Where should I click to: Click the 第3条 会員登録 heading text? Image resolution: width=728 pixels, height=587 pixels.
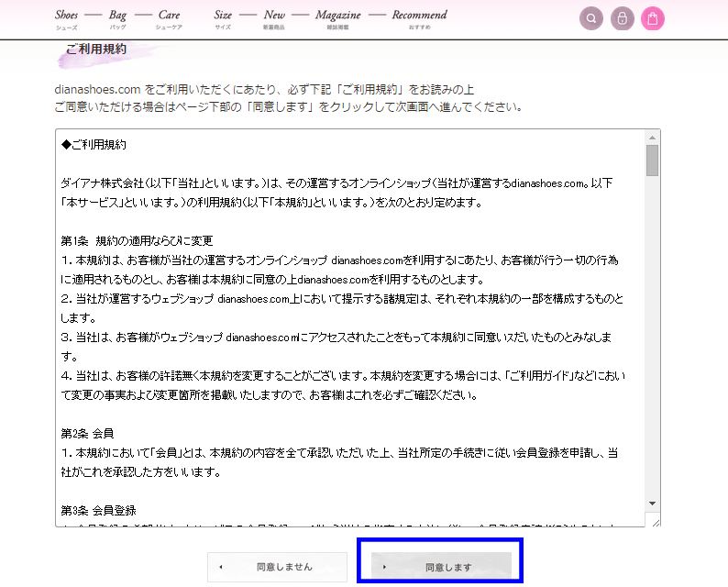pos(98,510)
